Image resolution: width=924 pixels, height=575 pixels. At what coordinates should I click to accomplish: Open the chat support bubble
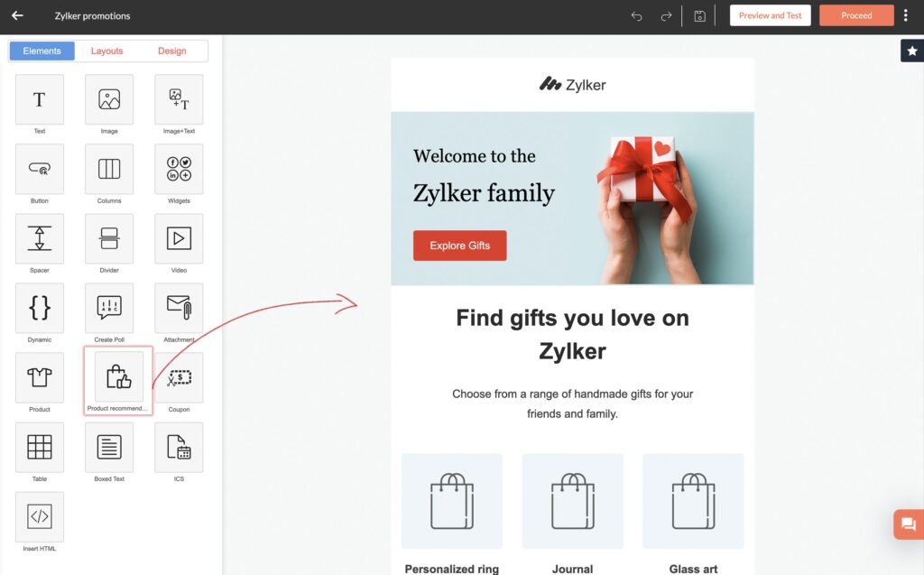pos(907,524)
